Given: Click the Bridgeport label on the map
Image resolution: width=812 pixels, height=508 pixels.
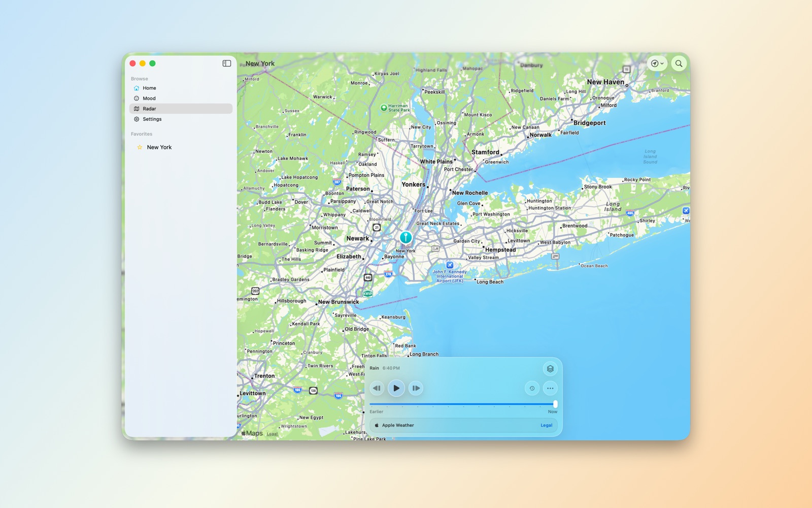Looking at the screenshot, I should tap(589, 123).
